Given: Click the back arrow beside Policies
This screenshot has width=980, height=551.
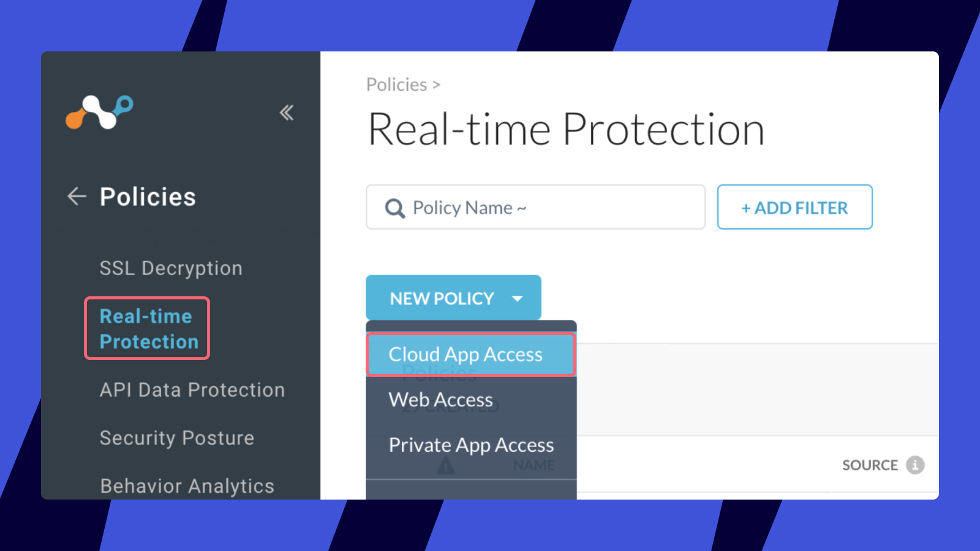Looking at the screenshot, I should coord(77,197).
